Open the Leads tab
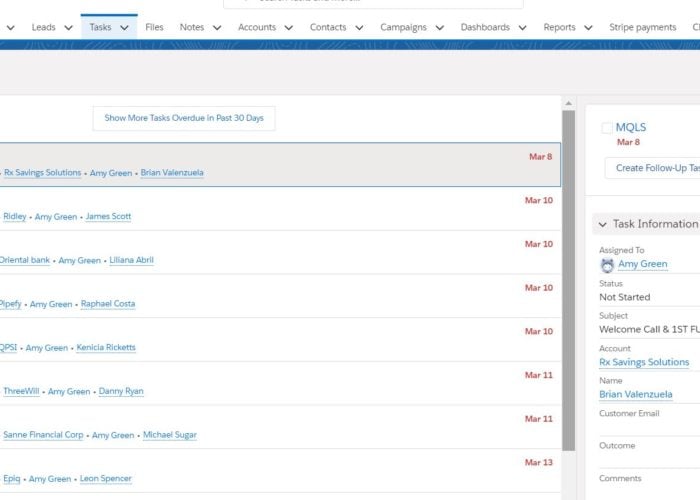The height and width of the screenshot is (500, 700). [43, 27]
